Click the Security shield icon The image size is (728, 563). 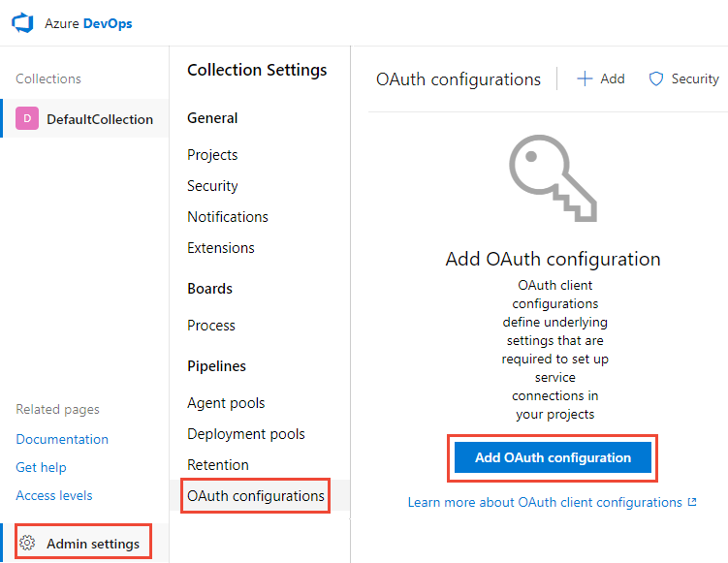click(x=656, y=79)
